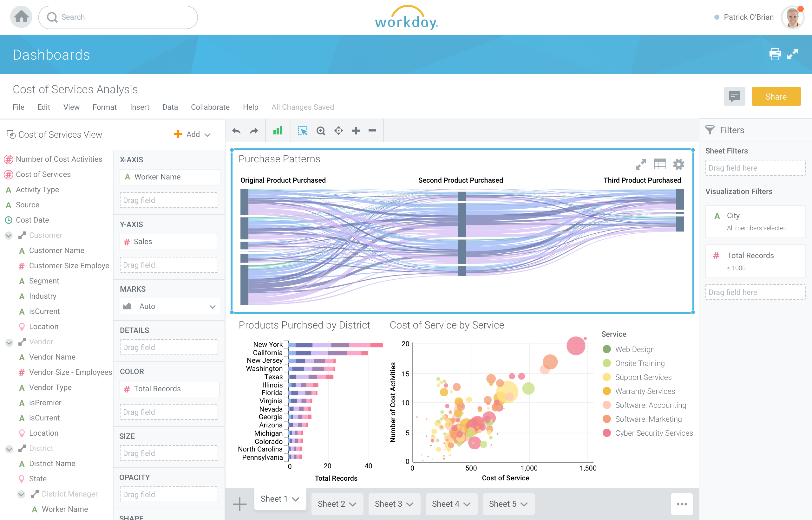The width and height of the screenshot is (812, 520).
Task: Activate the rectangular selection pointer tool
Action: tap(303, 131)
